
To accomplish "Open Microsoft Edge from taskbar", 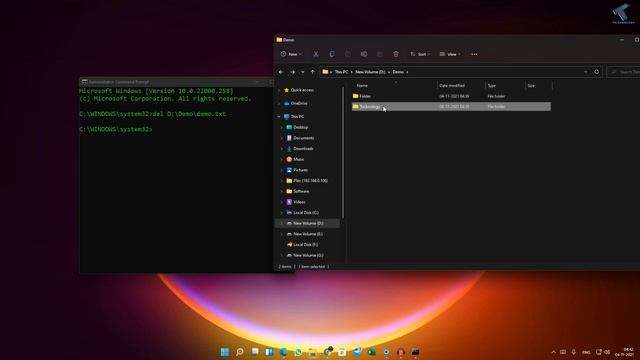I will coord(283,352).
